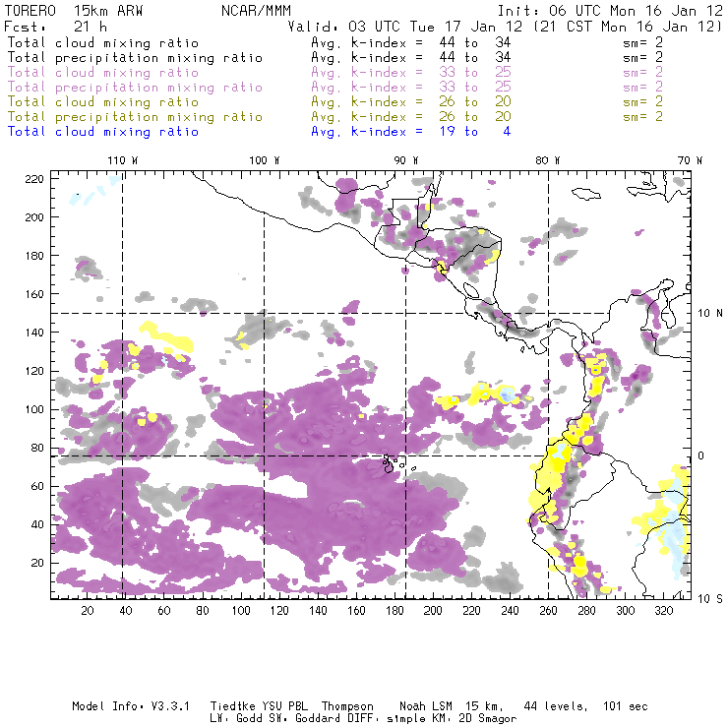
Task: Click the '100 W' longitude label
Action: pos(265,160)
